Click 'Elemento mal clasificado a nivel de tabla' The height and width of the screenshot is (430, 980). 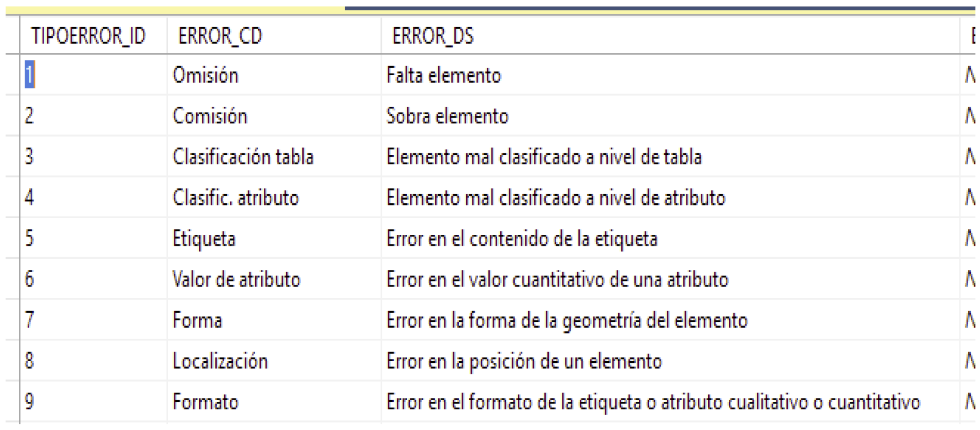pyautogui.click(x=544, y=157)
